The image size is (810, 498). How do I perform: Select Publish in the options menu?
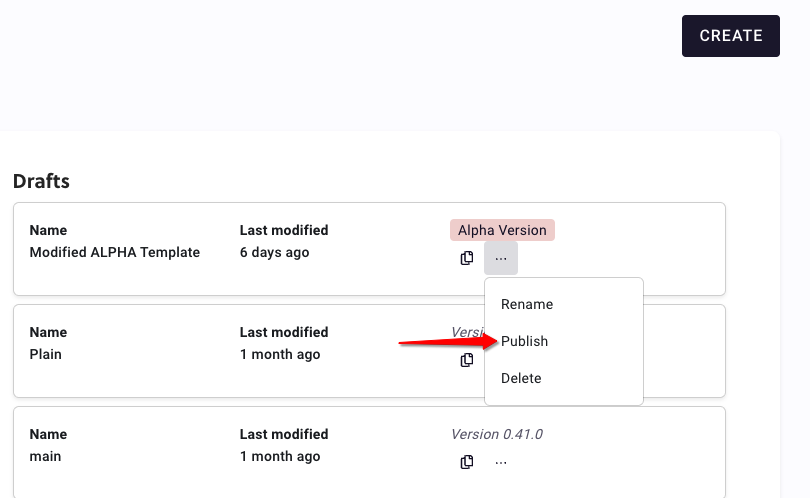click(x=525, y=341)
